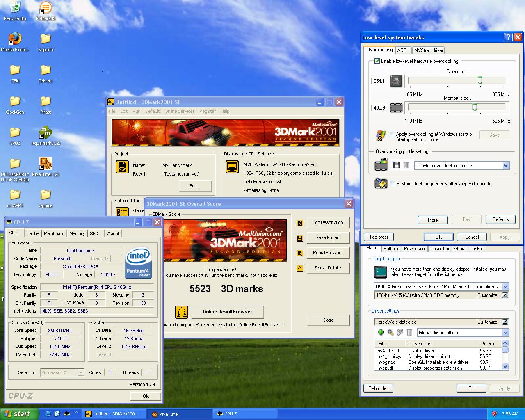Click the Close button in Overall Score dialog
Viewport: 525px width, 420px height.
(328, 320)
